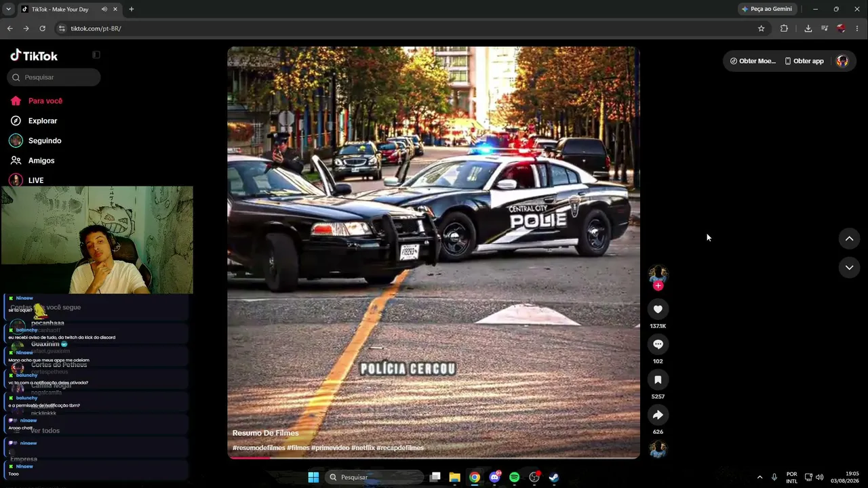The width and height of the screenshot is (868, 488).
Task: Click the Obter app button
Action: pos(804,61)
